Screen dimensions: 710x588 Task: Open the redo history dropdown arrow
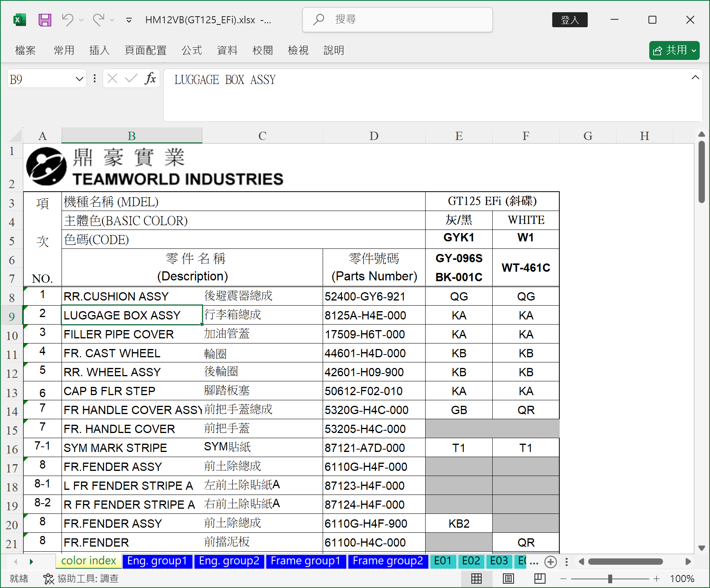pyautogui.click(x=112, y=20)
